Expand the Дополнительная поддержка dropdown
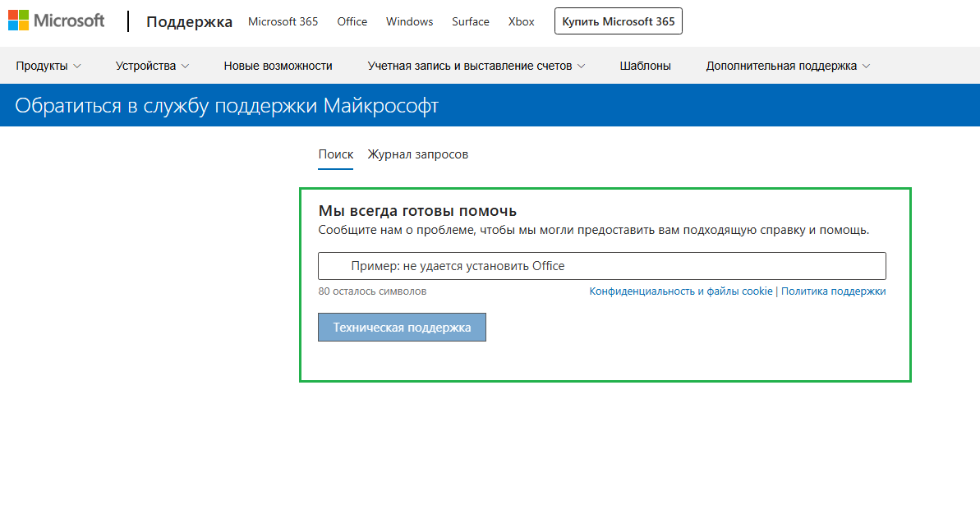Screen dimensions: 980x532 (x=788, y=66)
